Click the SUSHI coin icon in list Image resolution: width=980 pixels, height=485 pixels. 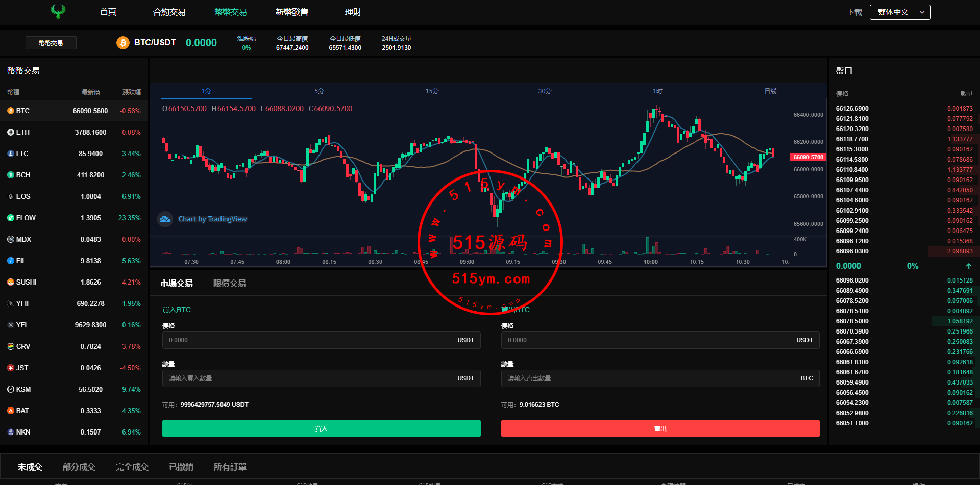point(11,282)
